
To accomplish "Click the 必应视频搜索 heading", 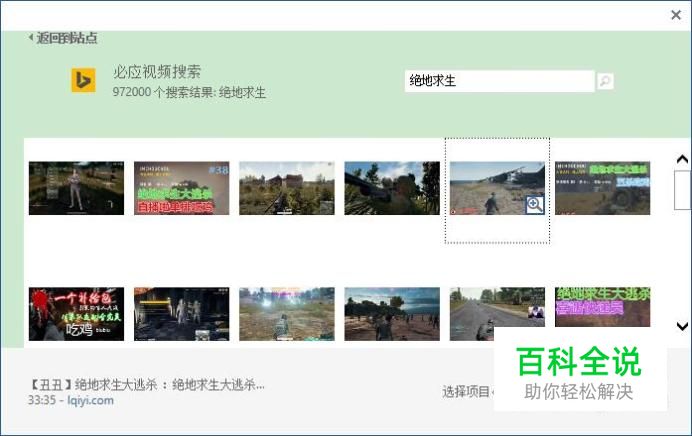I will (x=157, y=71).
